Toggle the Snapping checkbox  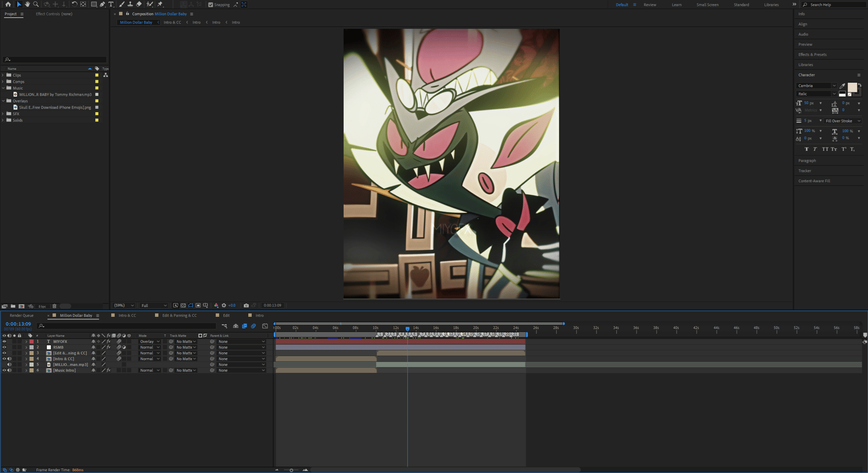coord(211,5)
